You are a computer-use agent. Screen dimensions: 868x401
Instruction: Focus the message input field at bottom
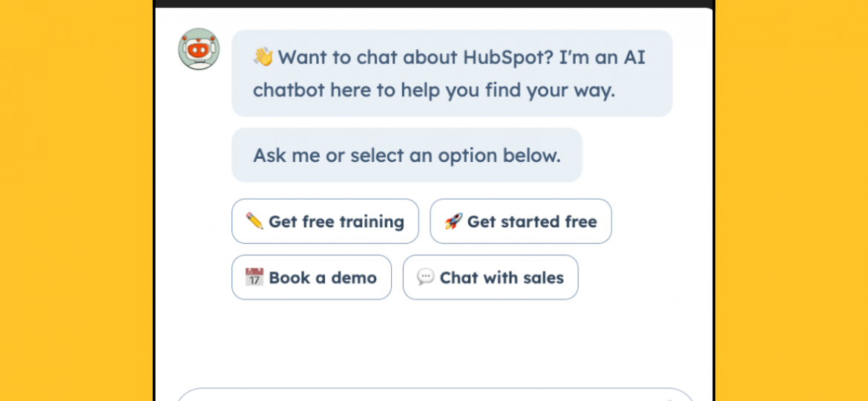[x=434, y=395]
